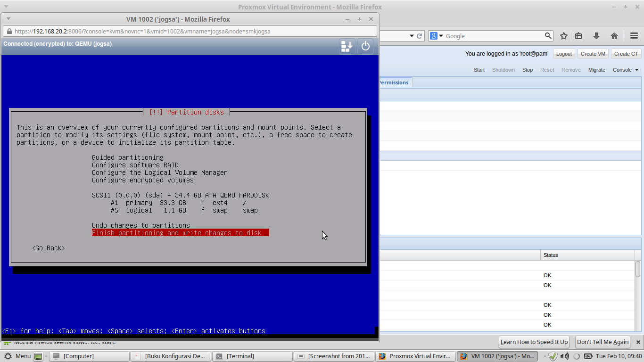Click the Google search magnifier icon
Viewport: 644px width, 362px height.
click(548, 36)
